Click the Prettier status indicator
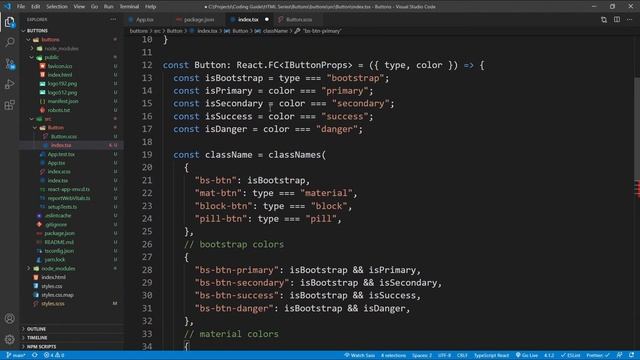Image resolution: width=640 pixels, height=360 pixels. [x=598, y=355]
